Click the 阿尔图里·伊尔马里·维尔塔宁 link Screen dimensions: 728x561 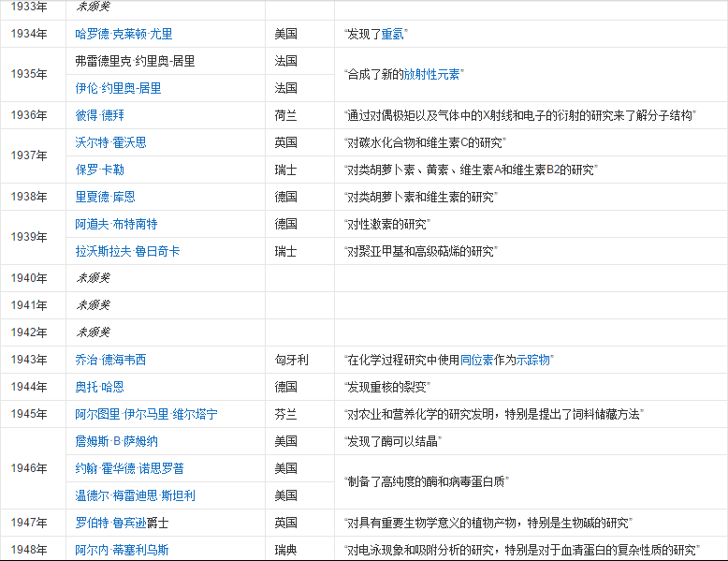coord(146,414)
